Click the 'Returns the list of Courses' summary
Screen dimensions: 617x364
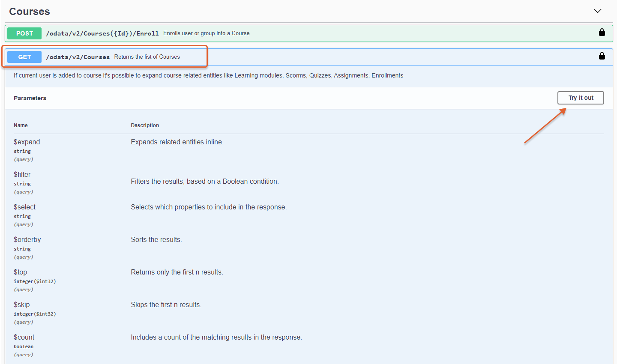(147, 57)
